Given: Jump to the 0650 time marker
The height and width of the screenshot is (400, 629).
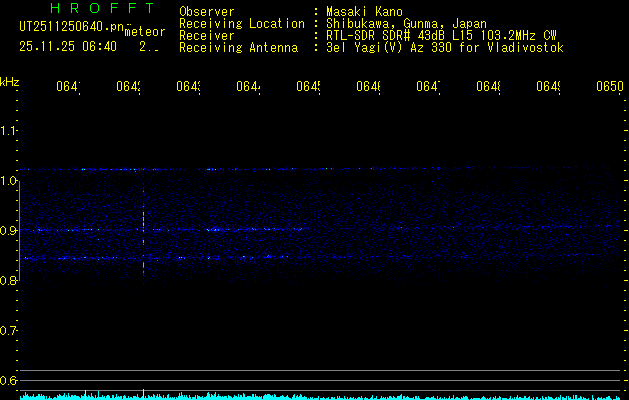Looking at the screenshot, I should click(x=609, y=87).
